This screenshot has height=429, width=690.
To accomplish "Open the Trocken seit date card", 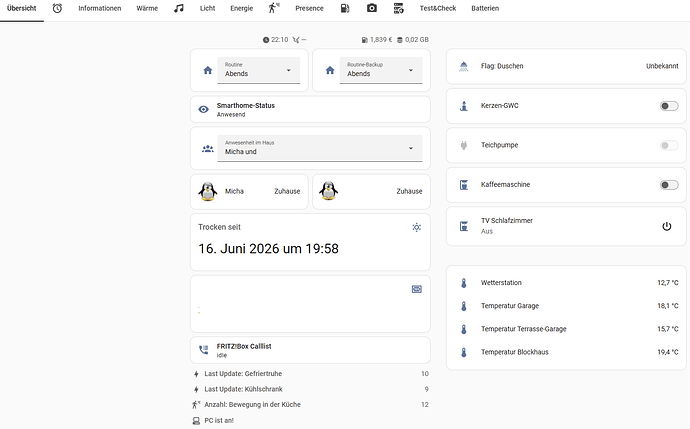I will [x=310, y=242].
